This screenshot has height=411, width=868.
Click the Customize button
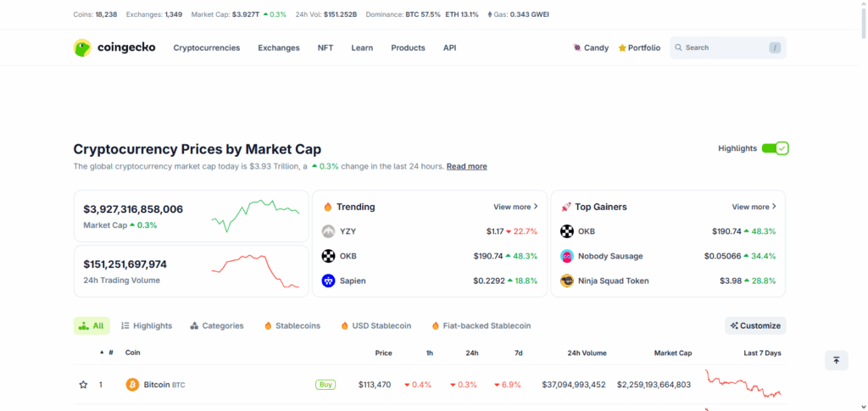[755, 325]
